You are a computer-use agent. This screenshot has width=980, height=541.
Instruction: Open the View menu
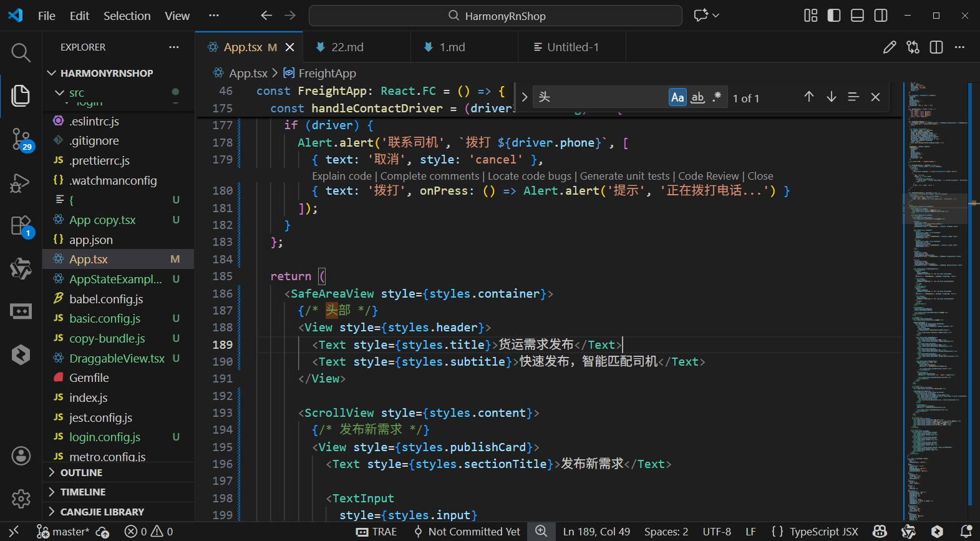point(177,16)
